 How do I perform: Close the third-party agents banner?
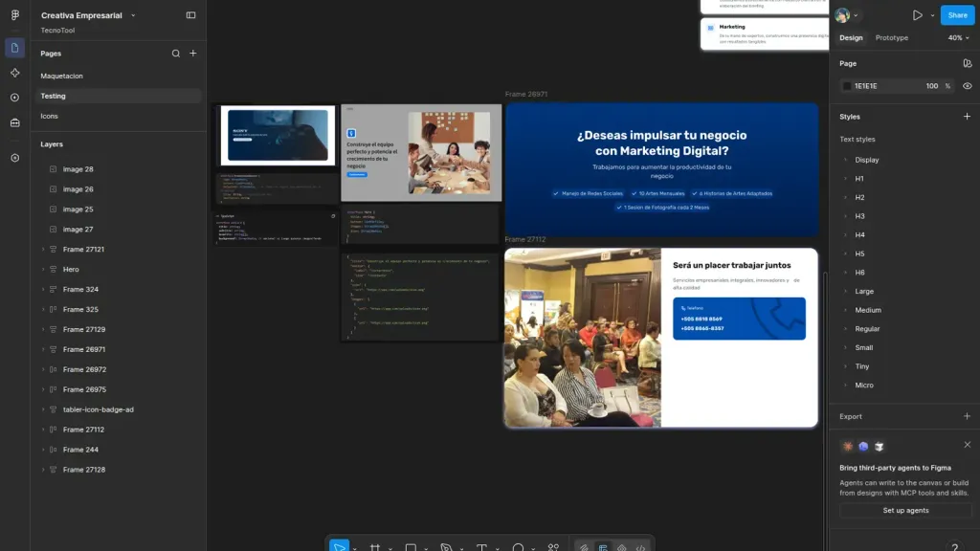[x=967, y=445]
